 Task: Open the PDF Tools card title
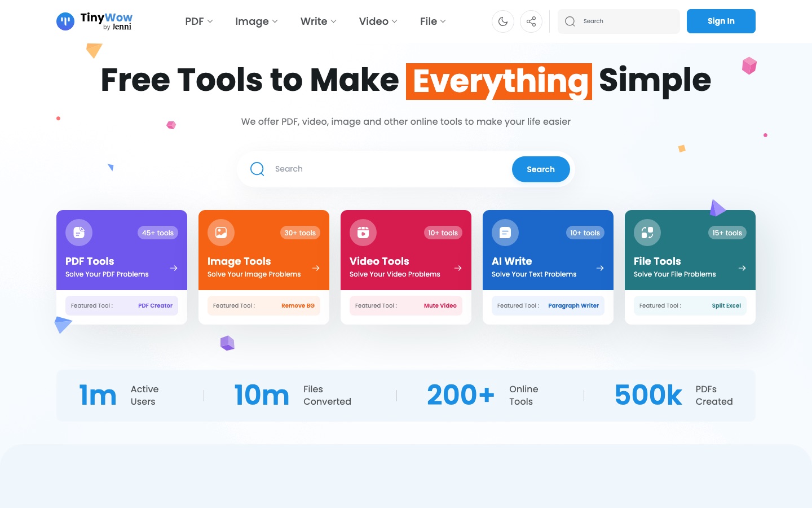pyautogui.click(x=90, y=261)
